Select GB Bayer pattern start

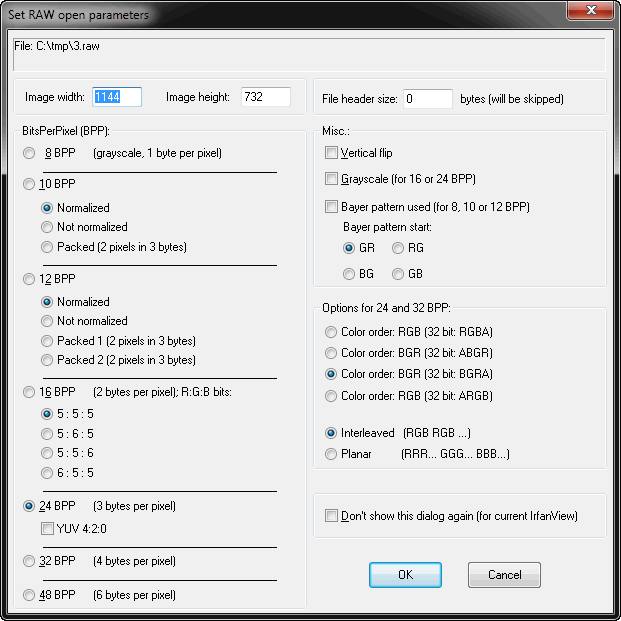(x=399, y=273)
